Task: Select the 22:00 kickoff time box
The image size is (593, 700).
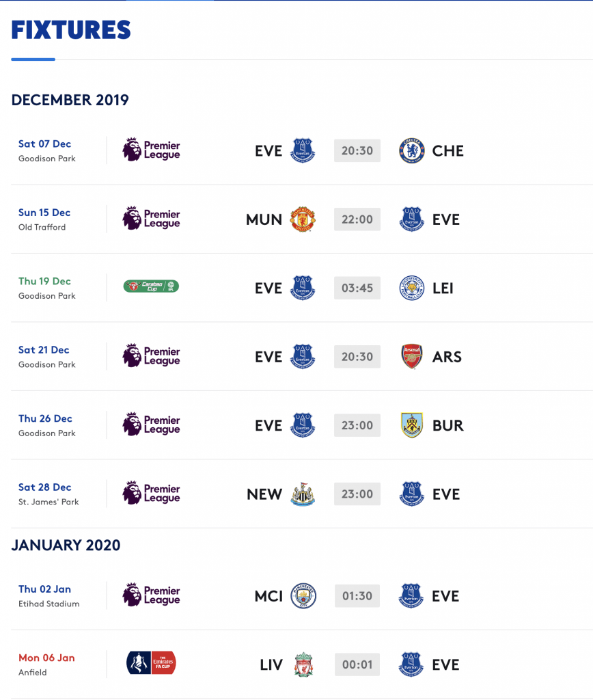Action: 357,219
